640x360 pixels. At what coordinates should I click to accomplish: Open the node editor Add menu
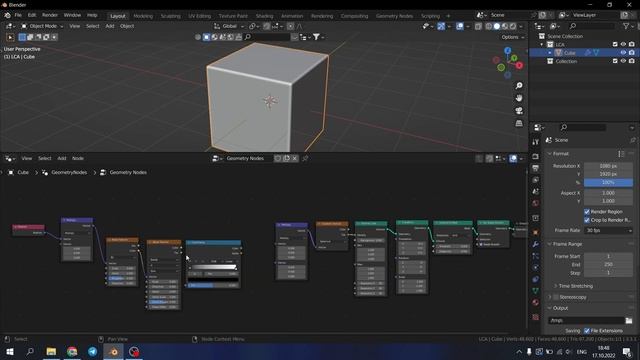point(62,158)
